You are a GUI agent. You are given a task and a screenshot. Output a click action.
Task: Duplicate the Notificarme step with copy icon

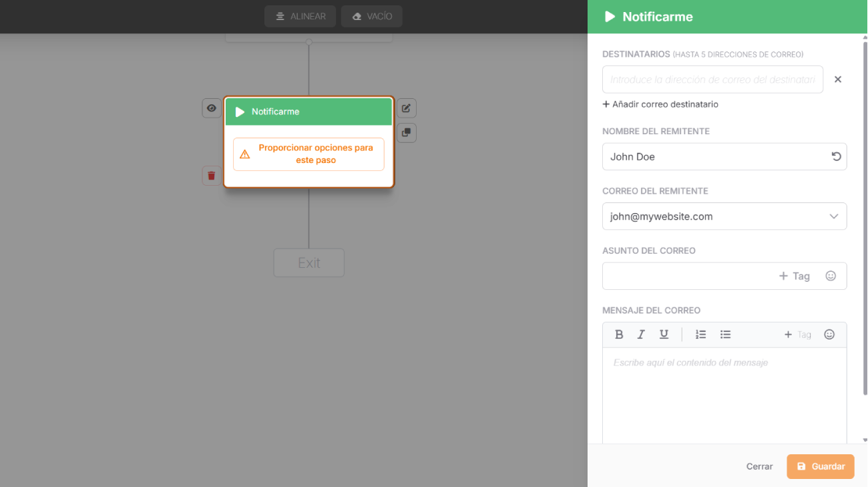pos(406,133)
